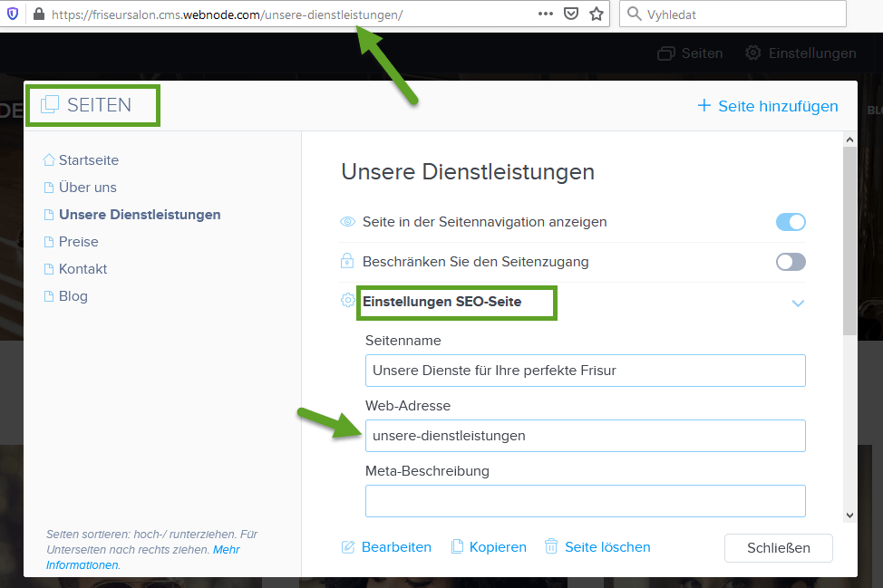Image resolution: width=883 pixels, height=588 pixels.
Task: Click the Einstellungen SEO-Seite heading
Action: [x=442, y=302]
